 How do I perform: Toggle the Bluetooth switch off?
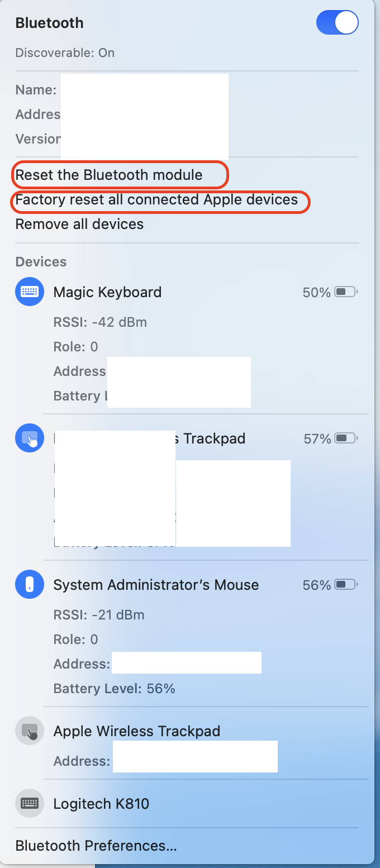[x=337, y=23]
